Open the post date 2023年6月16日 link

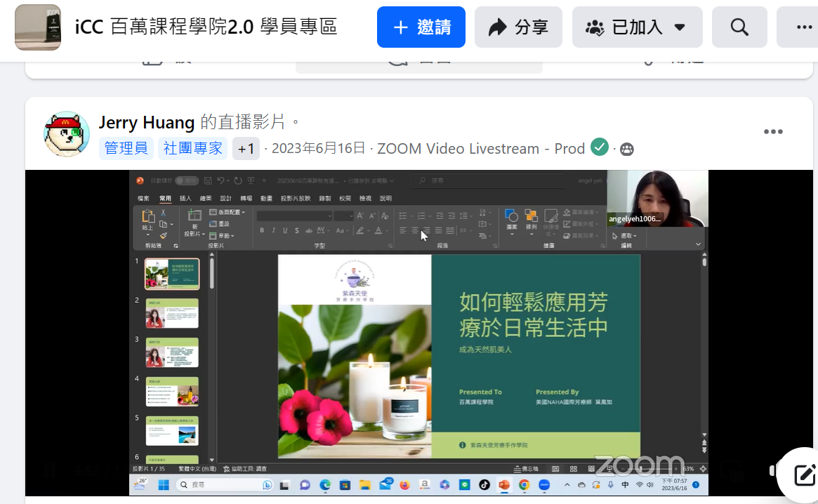(318, 148)
